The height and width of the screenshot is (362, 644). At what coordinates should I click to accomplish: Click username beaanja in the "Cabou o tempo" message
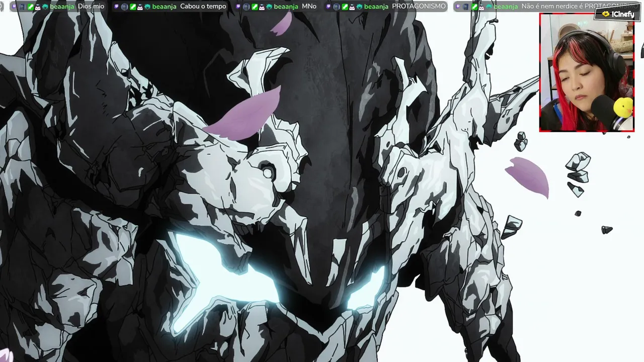point(164,7)
